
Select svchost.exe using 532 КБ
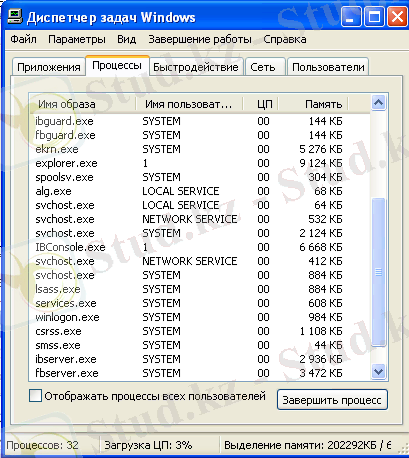click(200, 219)
